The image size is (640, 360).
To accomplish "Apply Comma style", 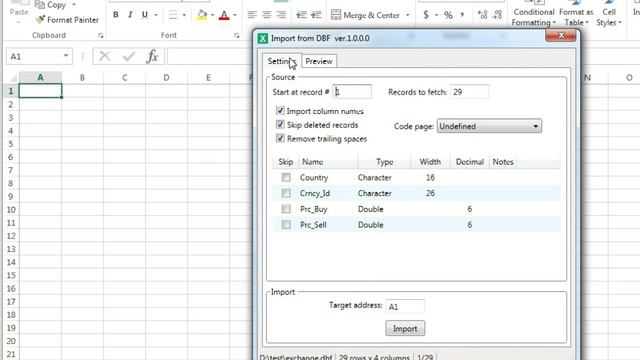I will (462, 15).
